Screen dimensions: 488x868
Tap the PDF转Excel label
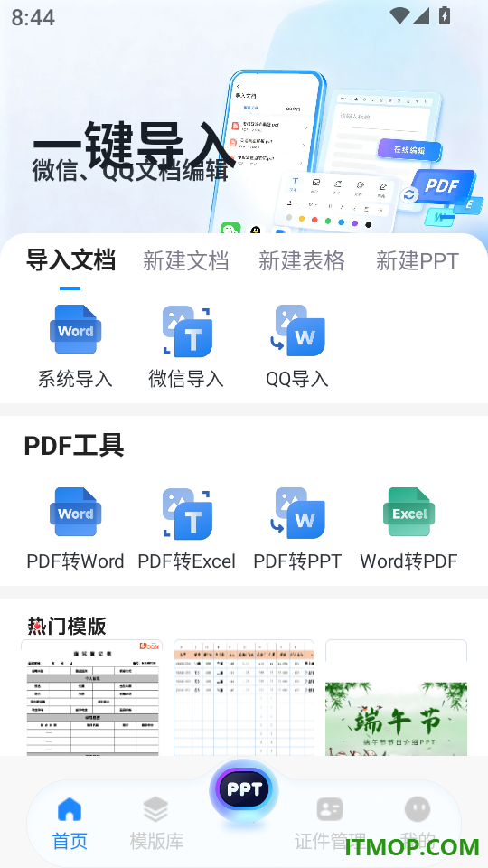(186, 561)
